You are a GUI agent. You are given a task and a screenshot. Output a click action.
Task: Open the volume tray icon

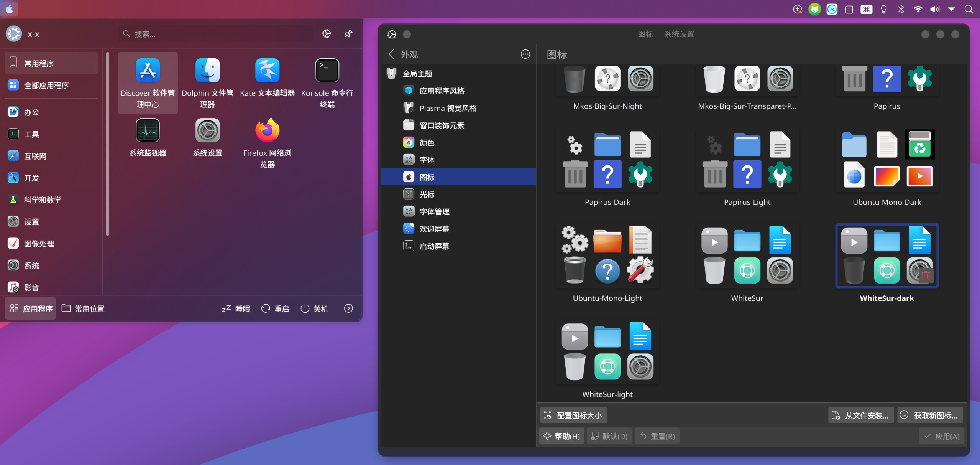(935, 9)
